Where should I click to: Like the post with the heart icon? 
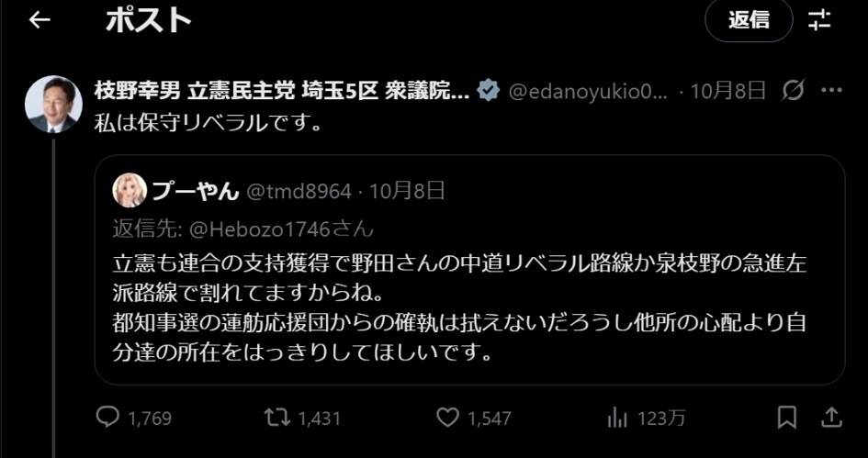click(x=447, y=418)
